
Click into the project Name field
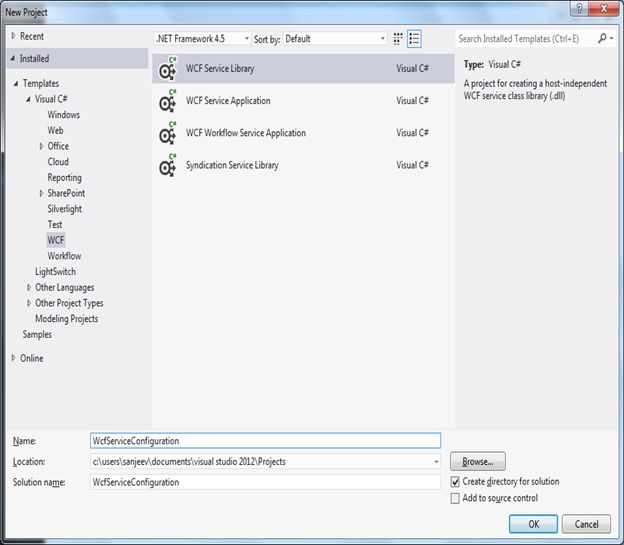coord(265,441)
